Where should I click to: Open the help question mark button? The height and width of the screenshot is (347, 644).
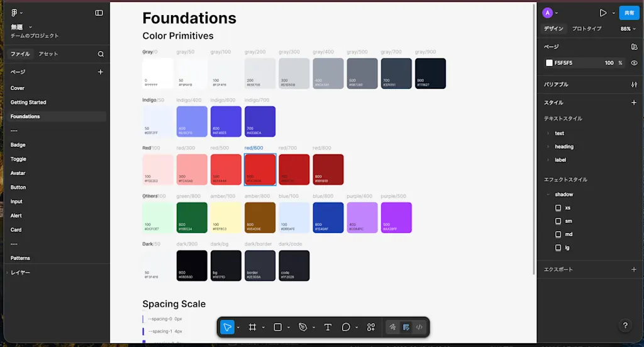click(625, 326)
